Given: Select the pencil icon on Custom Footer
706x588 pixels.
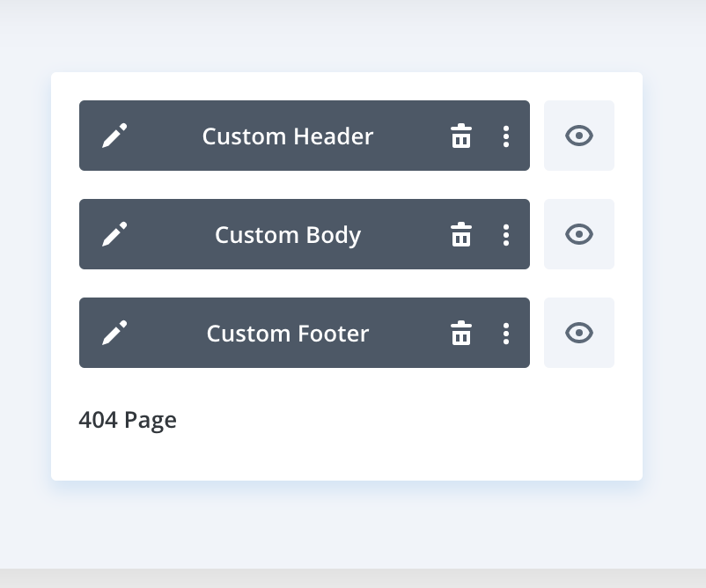Looking at the screenshot, I should 114,333.
